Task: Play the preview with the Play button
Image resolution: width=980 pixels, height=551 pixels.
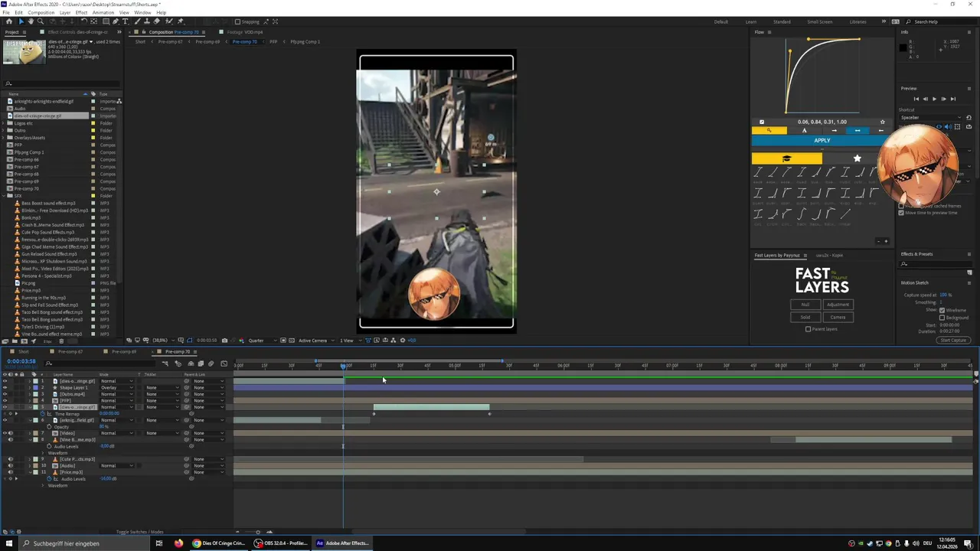Action: (934, 99)
